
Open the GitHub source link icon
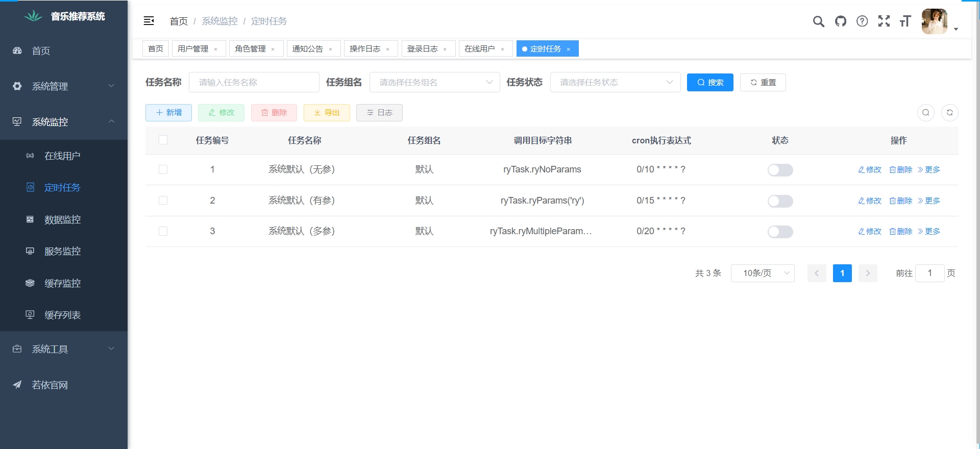[x=840, y=21]
